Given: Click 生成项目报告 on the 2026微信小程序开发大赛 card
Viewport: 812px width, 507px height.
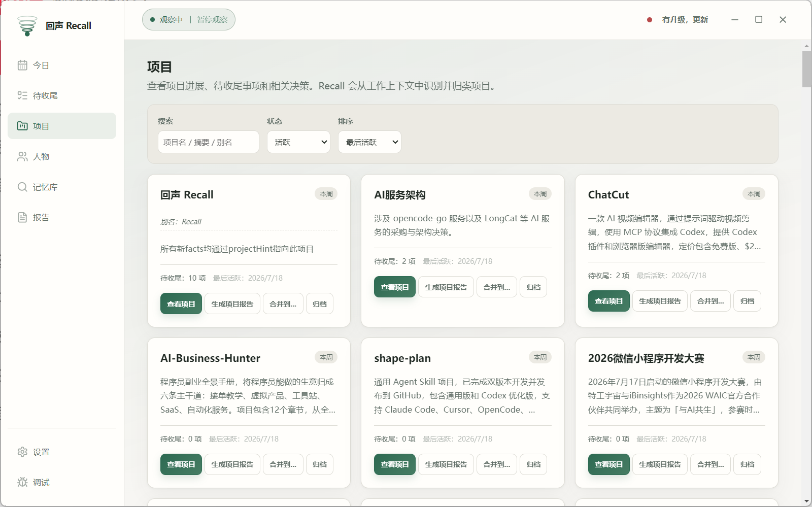Looking at the screenshot, I should [x=660, y=464].
